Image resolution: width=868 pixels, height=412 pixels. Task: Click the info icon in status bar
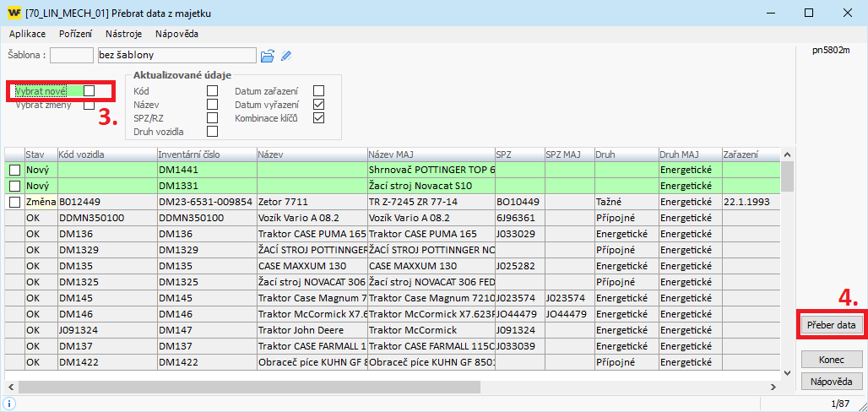click(x=11, y=404)
